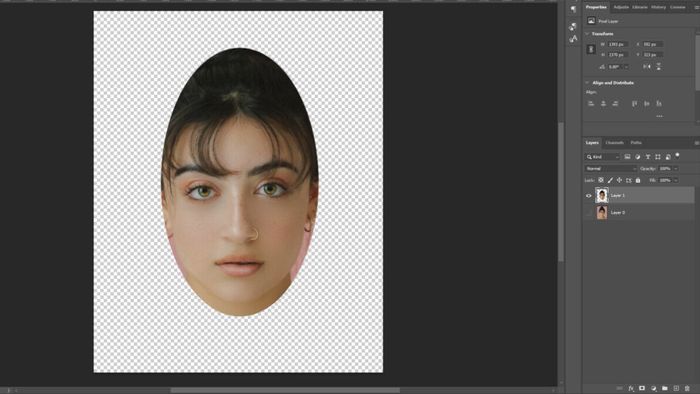Filter layers by adjustment layers icon
This screenshot has width=700, height=394.
pos(638,157)
